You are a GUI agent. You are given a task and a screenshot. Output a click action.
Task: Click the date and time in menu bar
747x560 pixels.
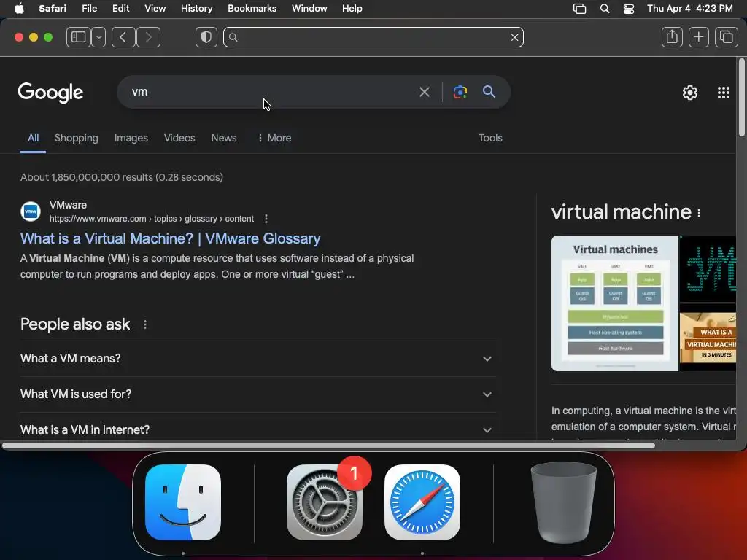pos(690,9)
